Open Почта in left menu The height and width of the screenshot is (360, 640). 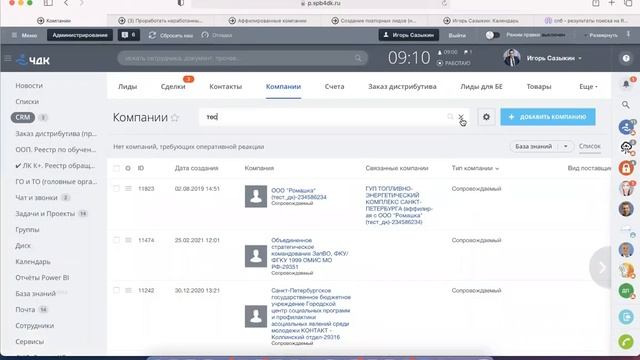(x=25, y=309)
